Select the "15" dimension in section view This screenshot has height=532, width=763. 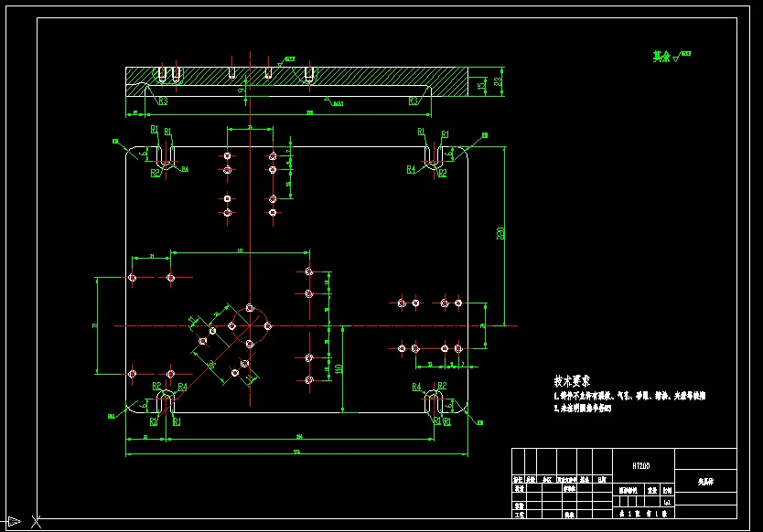[481, 86]
